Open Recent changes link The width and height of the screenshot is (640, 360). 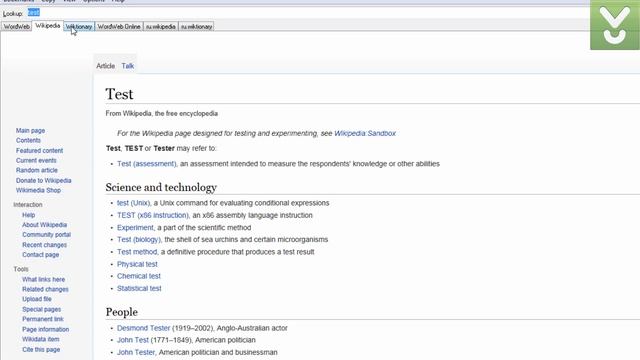[x=44, y=245]
